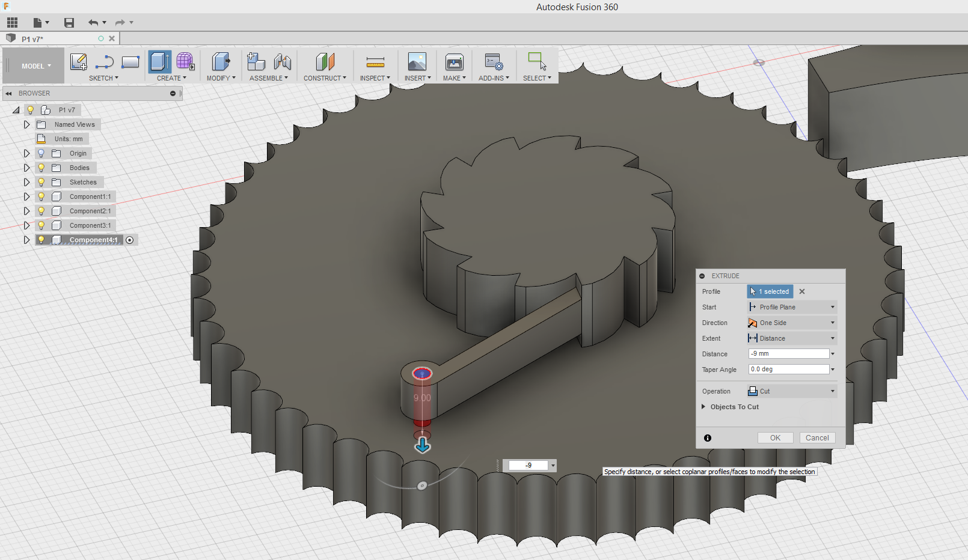Click the Browser panel options dot
This screenshot has height=560, width=968.
coord(173,93)
